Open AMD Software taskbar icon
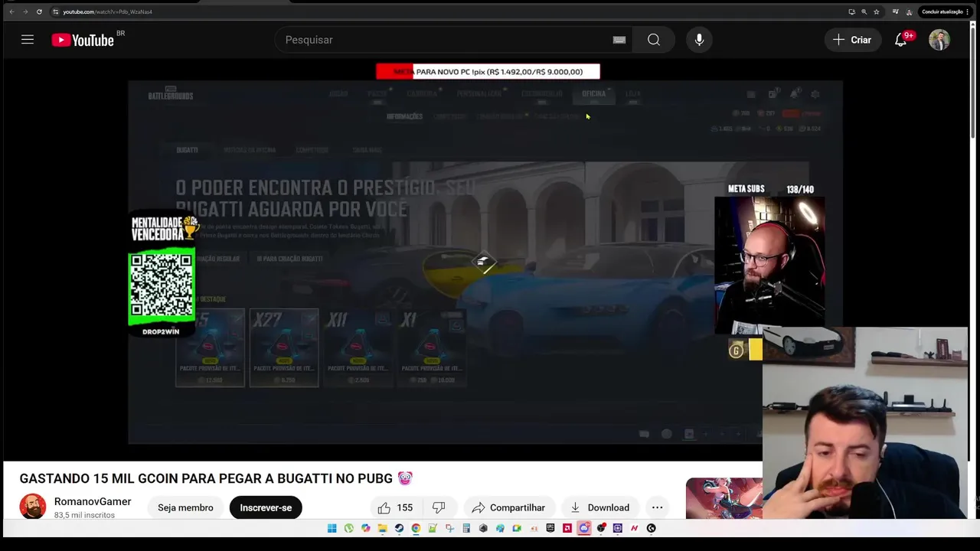The height and width of the screenshot is (551, 980). [x=567, y=528]
